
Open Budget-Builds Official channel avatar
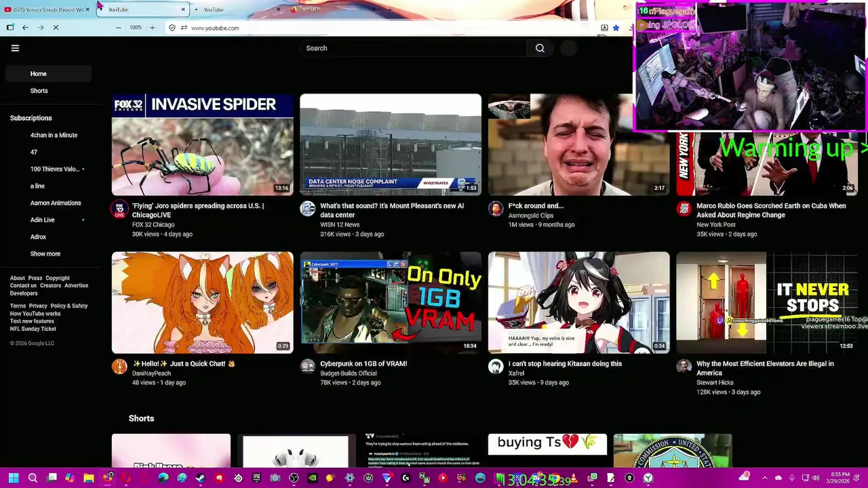click(x=308, y=367)
